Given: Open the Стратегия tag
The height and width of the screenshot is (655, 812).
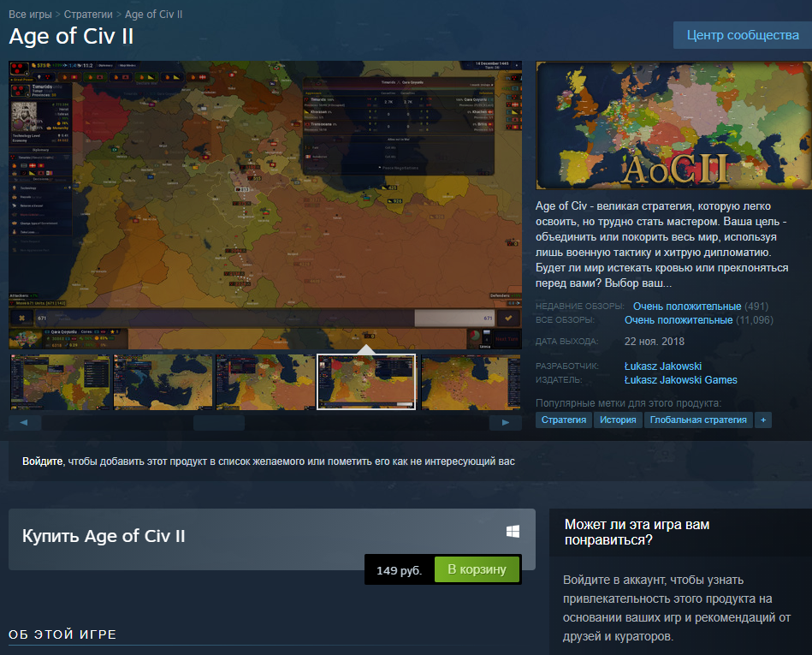Looking at the screenshot, I should pyautogui.click(x=564, y=420).
